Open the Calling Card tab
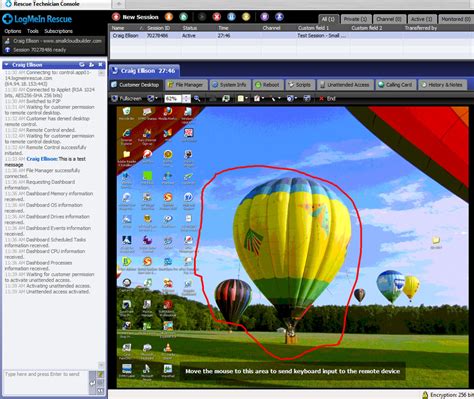This screenshot has height=399, width=474. (395, 85)
